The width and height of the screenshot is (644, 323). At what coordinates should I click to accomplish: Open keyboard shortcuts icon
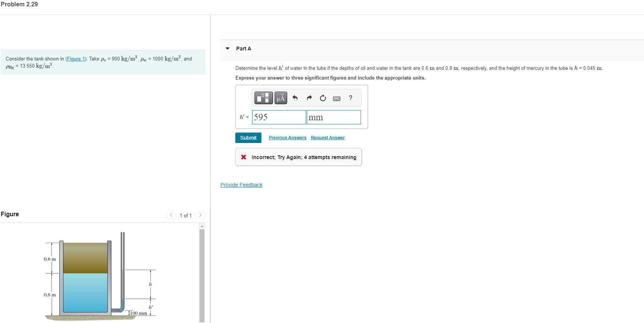(x=337, y=99)
